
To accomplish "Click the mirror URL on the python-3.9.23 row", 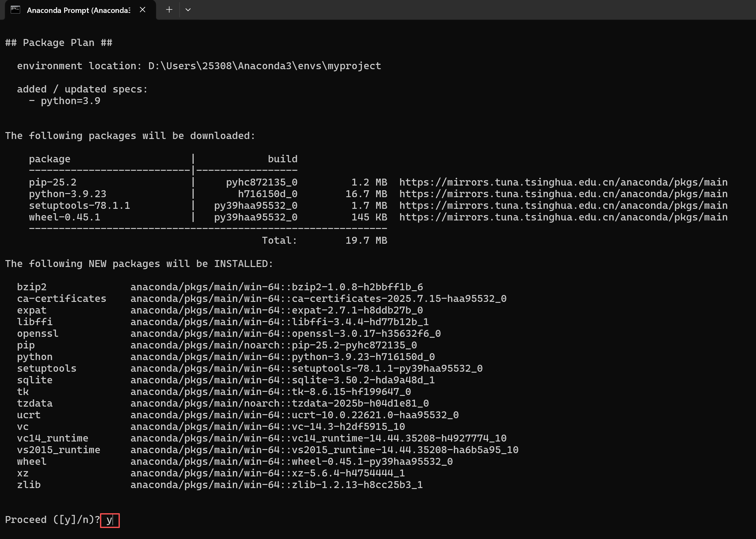I will 563,194.
